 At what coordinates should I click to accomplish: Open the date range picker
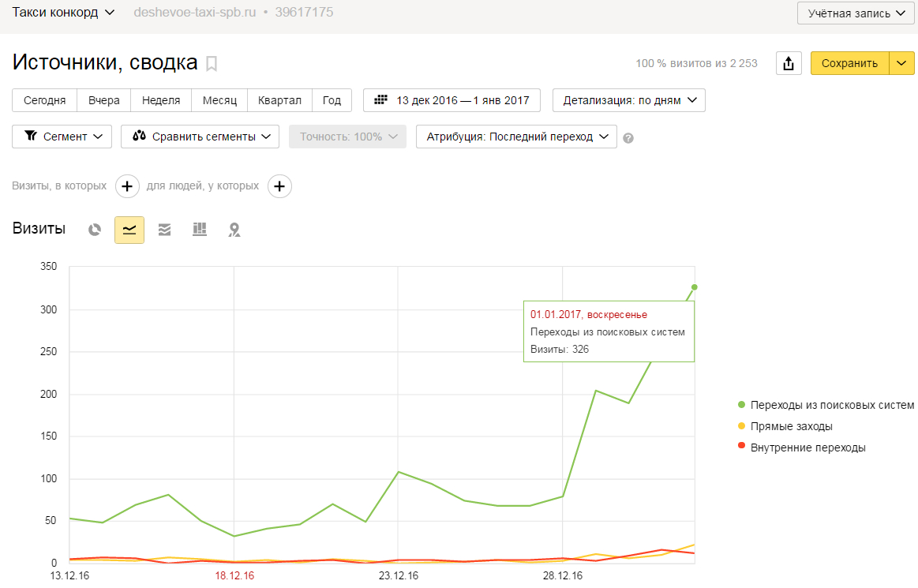click(452, 100)
